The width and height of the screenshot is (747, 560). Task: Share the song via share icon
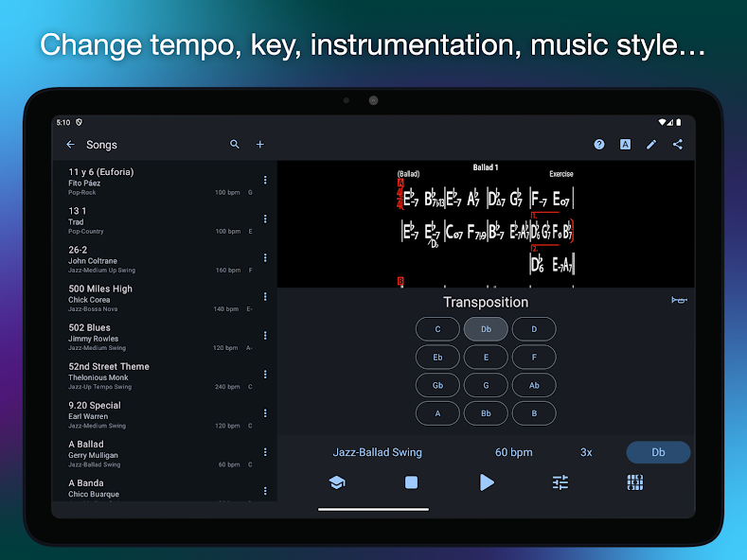point(678,145)
